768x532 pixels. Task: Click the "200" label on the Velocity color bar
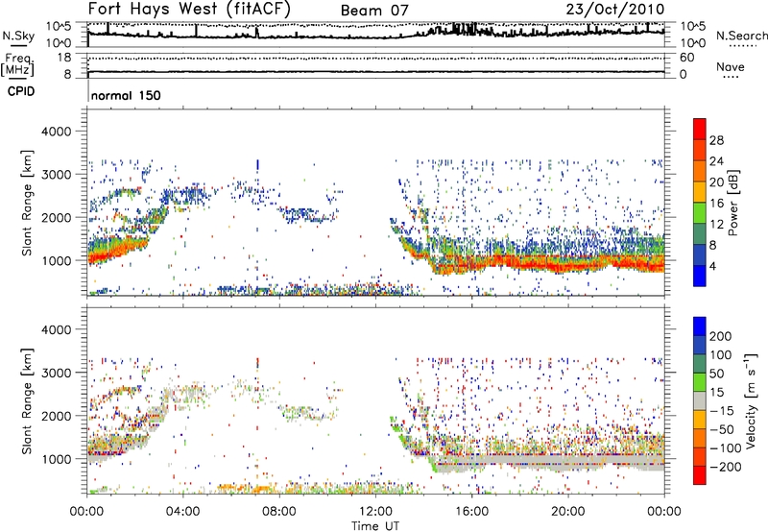tap(721, 336)
